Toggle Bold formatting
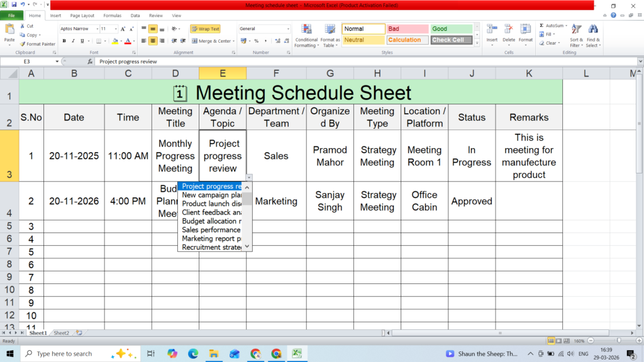 coord(64,41)
